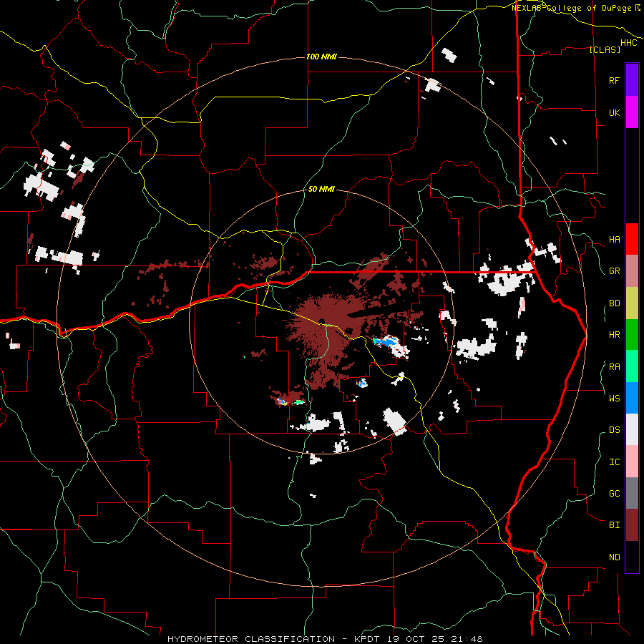644x644 pixels.
Task: Click the DS legend label
Action: pos(614,429)
